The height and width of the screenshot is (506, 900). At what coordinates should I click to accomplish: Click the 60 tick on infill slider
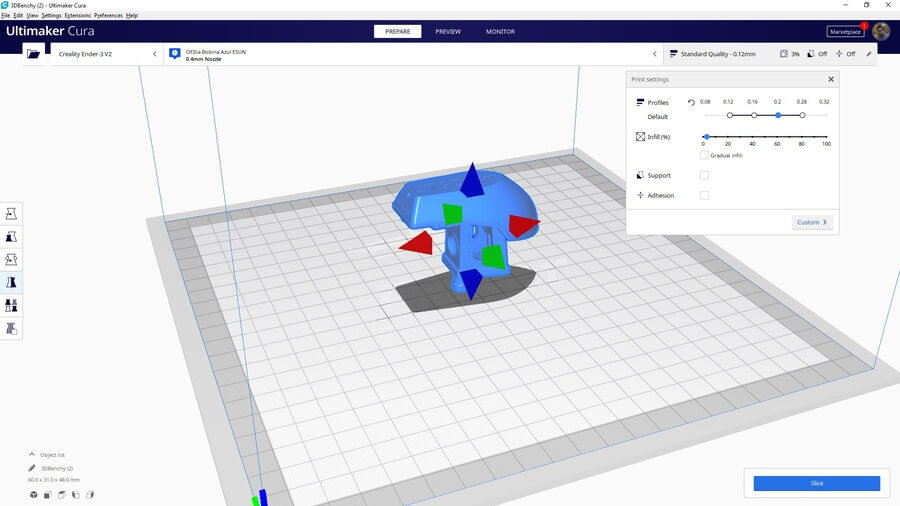[x=777, y=137]
